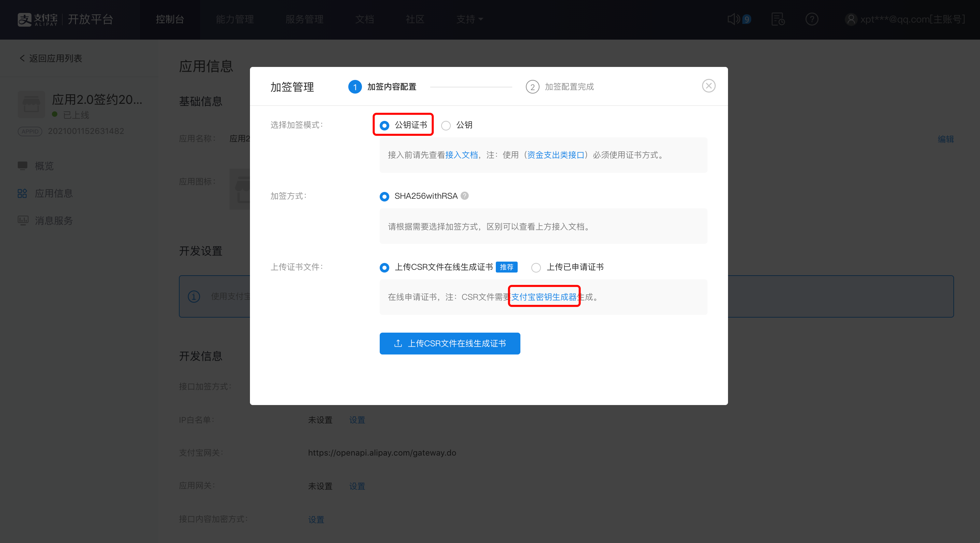Select the SHA256withRSA radio button
This screenshot has height=543, width=980.
pyautogui.click(x=384, y=196)
